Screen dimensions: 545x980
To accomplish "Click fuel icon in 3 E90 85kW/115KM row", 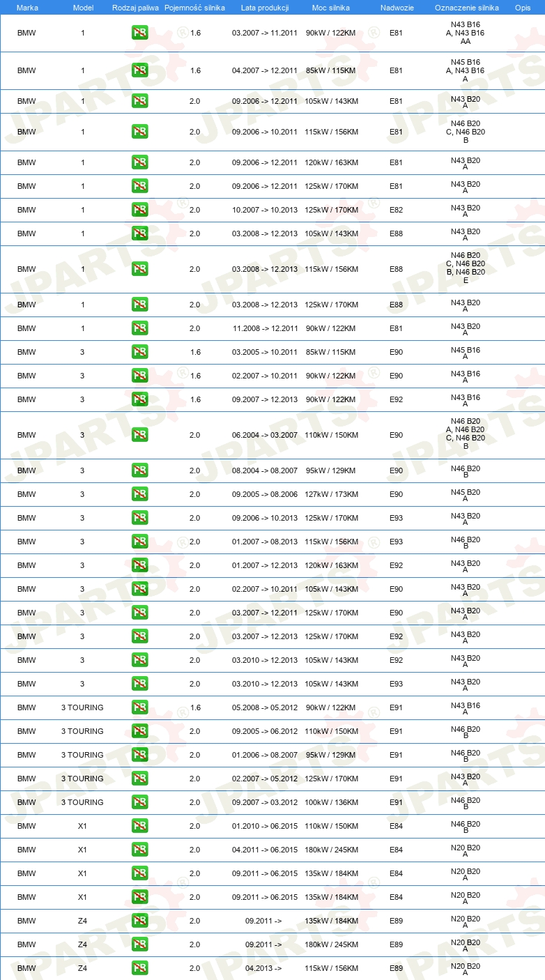I will 139,352.
